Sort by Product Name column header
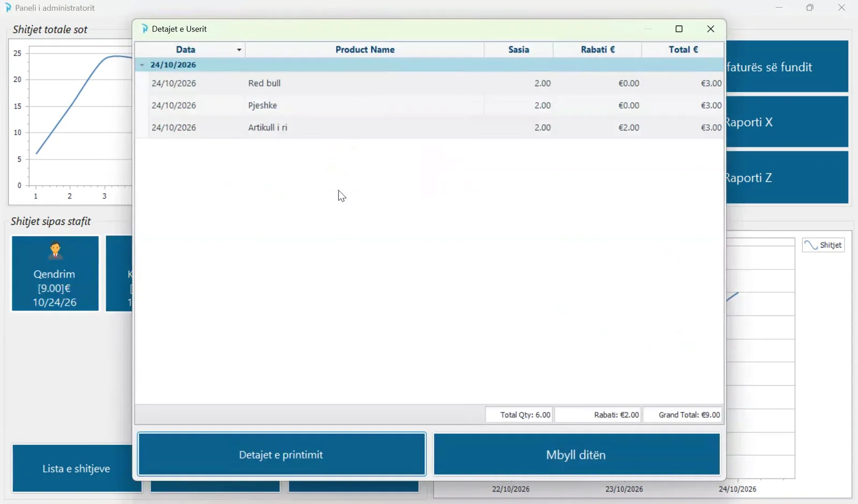Image resolution: width=858 pixels, height=504 pixels. pos(365,50)
